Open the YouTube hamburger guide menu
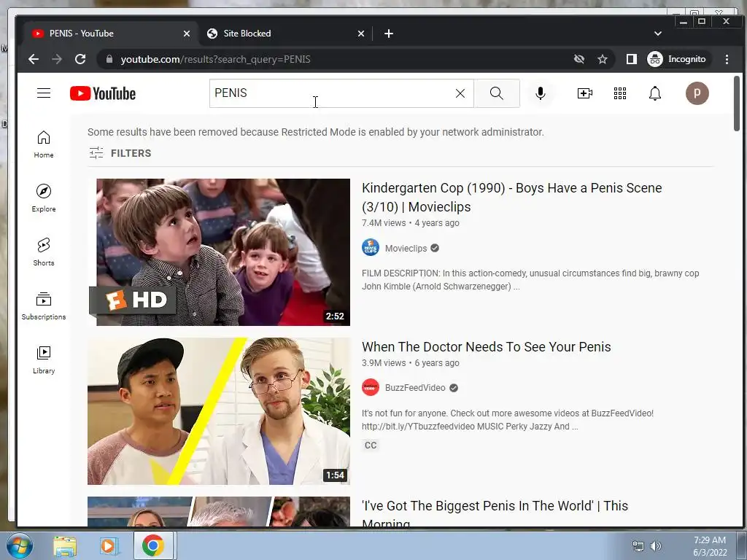The height and width of the screenshot is (560, 747). point(44,93)
